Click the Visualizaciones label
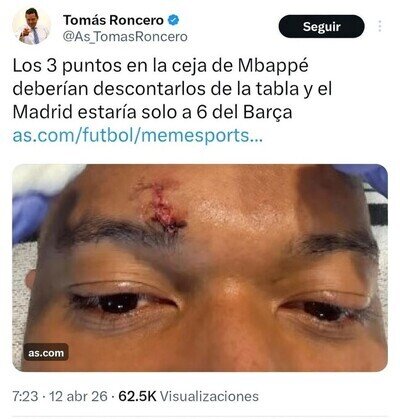Image resolution: width=400 pixels, height=419 pixels. tap(209, 396)
